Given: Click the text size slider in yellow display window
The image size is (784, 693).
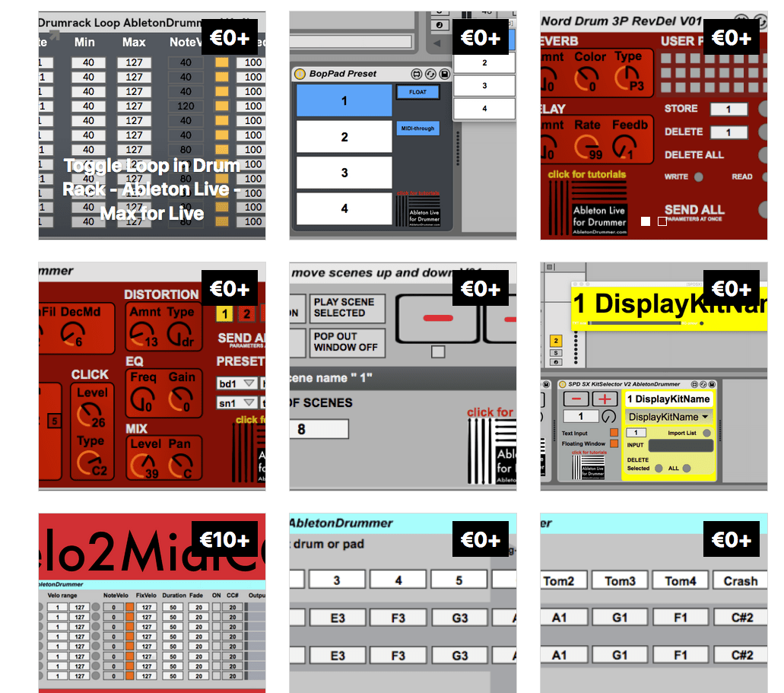Looking at the screenshot, I should pos(636,323).
